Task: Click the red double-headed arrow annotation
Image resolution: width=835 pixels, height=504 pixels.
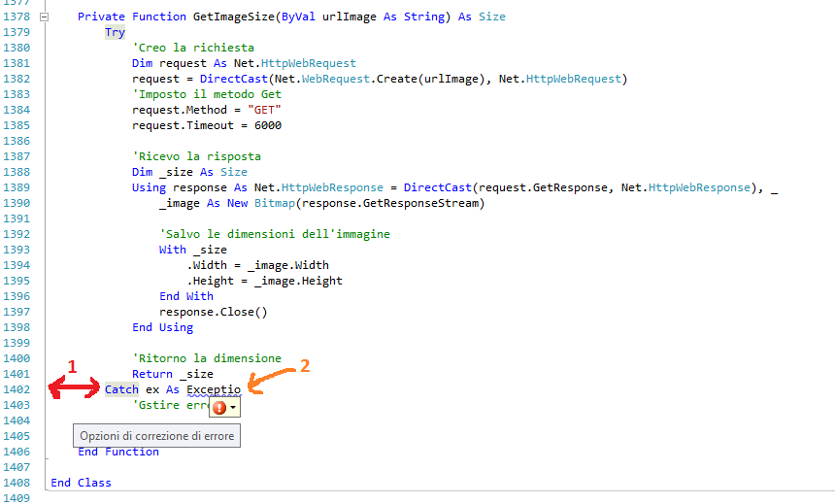Action: coord(74,388)
